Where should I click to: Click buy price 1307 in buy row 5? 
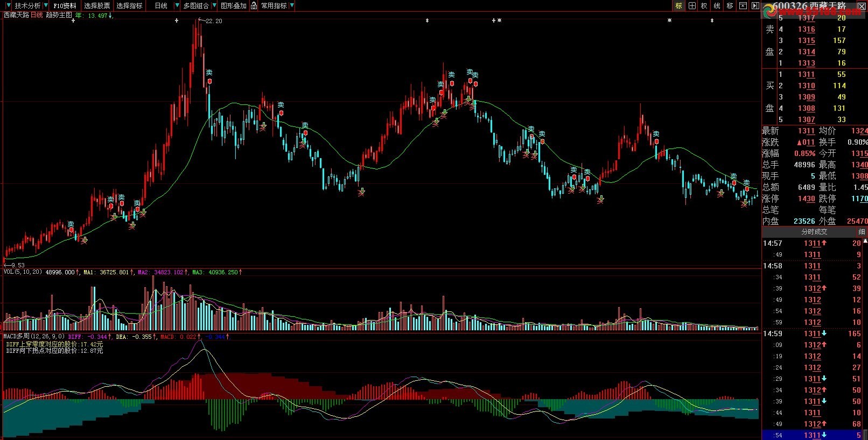pyautogui.click(x=807, y=119)
